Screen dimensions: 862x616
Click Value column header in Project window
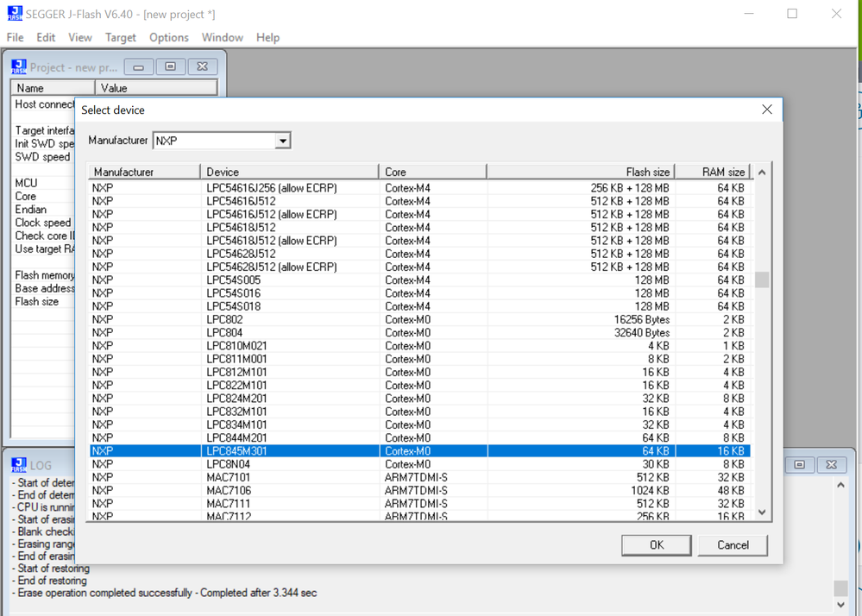click(x=156, y=88)
